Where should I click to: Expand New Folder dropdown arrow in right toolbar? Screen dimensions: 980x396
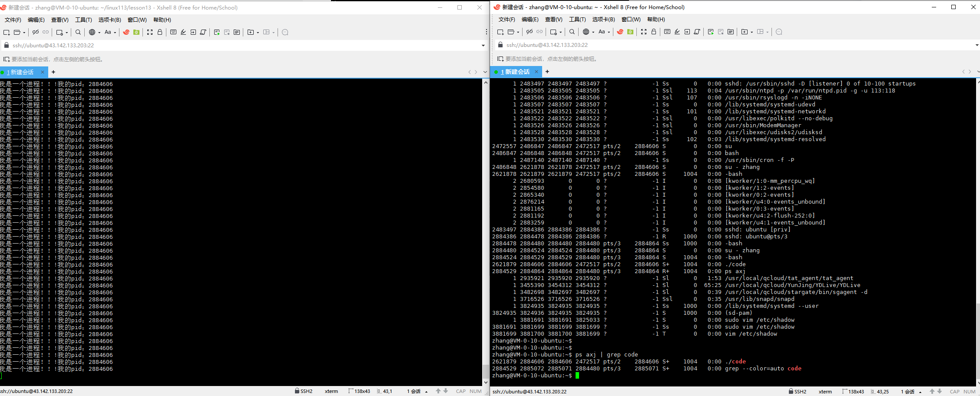[752, 32]
